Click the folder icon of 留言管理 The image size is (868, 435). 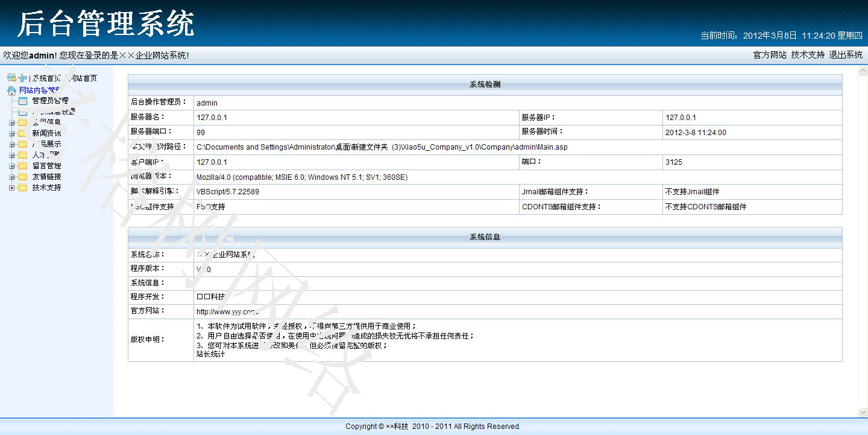[x=22, y=166]
